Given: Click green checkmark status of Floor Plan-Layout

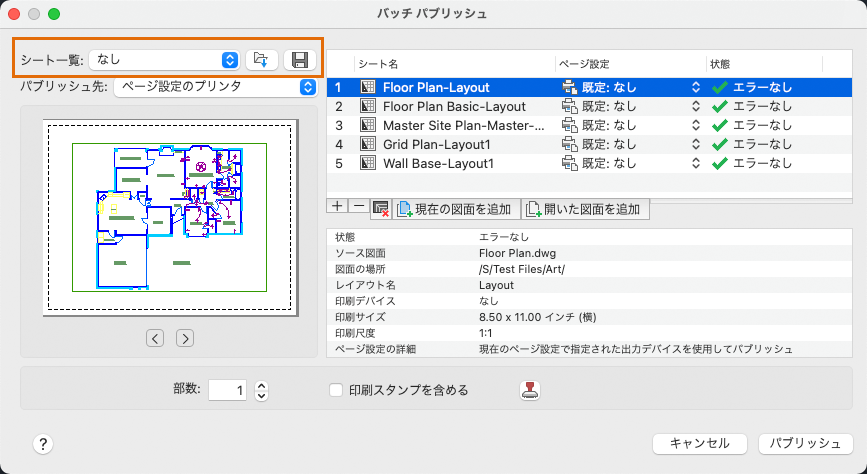Looking at the screenshot, I should [x=719, y=87].
